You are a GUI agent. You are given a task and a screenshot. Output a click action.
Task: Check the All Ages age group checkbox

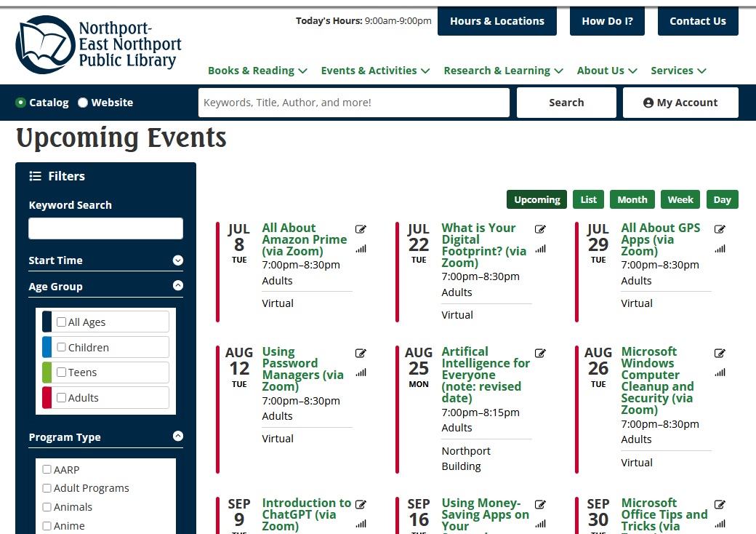click(x=61, y=322)
